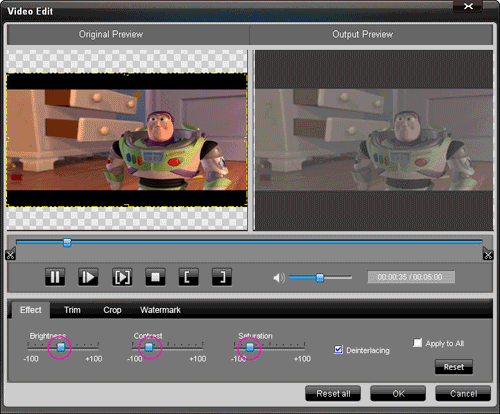Click the Original Preview header
The width and height of the screenshot is (500, 414).
coord(128,34)
